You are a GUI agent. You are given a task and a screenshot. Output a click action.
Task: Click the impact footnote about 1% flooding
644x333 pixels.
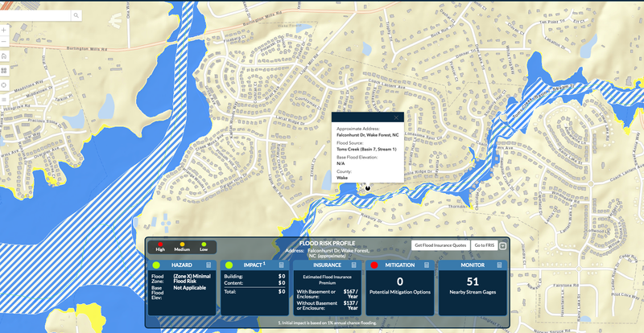[x=328, y=323]
